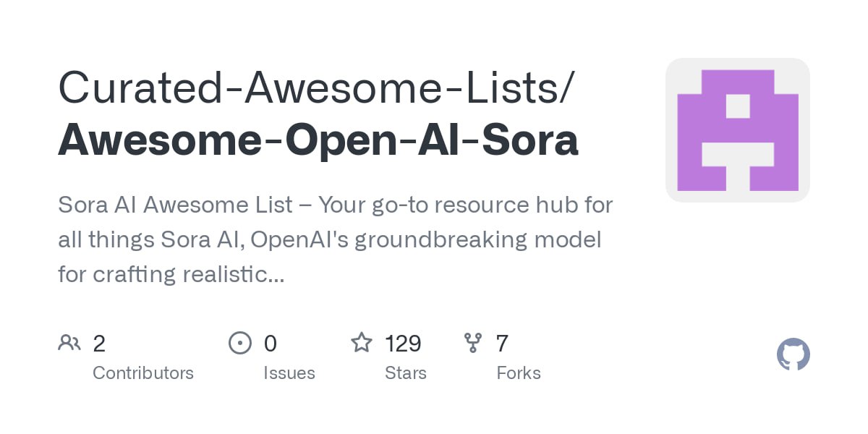
Task: Open the Curated-Awesome-Lists owner name
Action: [315, 88]
